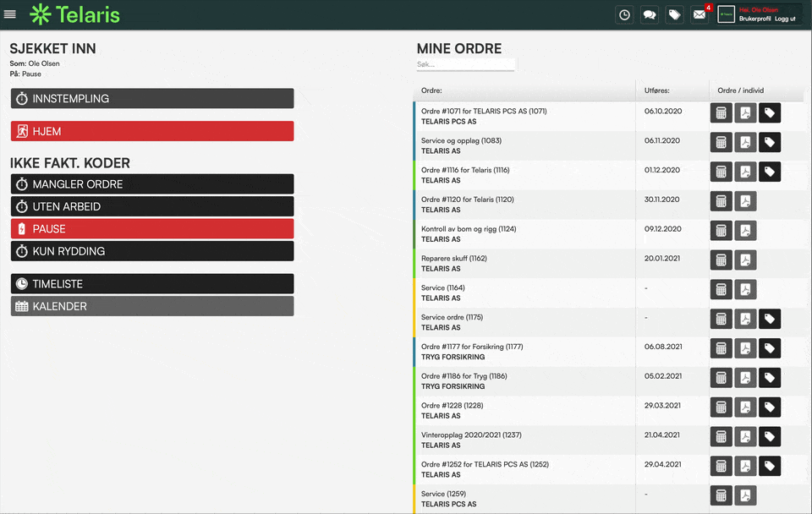This screenshot has height=514, width=812.
Task: Open calculator icon for Service (1164)
Action: [x=721, y=290]
